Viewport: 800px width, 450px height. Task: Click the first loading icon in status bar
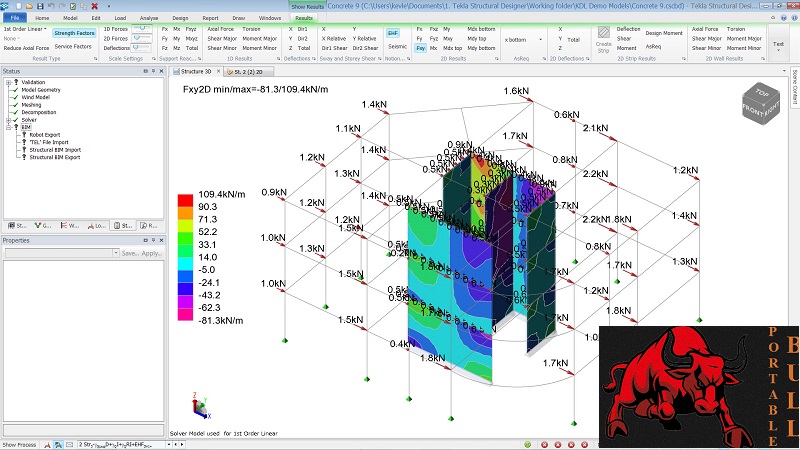click(47, 445)
